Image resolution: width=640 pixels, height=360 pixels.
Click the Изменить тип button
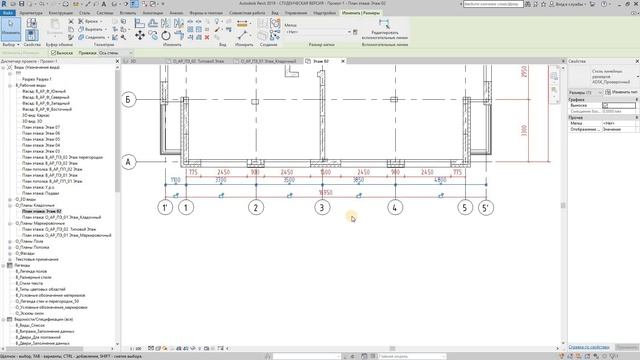[622, 92]
